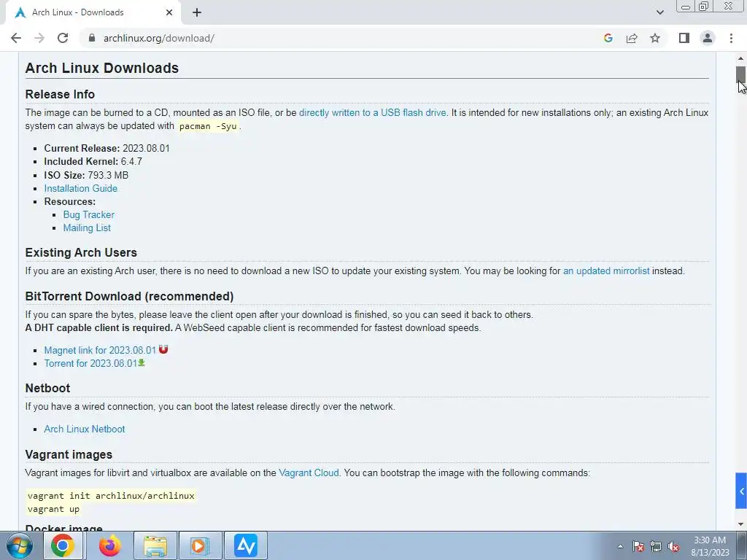Go back to the previous page
Image resolution: width=747 pixels, height=560 pixels.
(x=16, y=38)
